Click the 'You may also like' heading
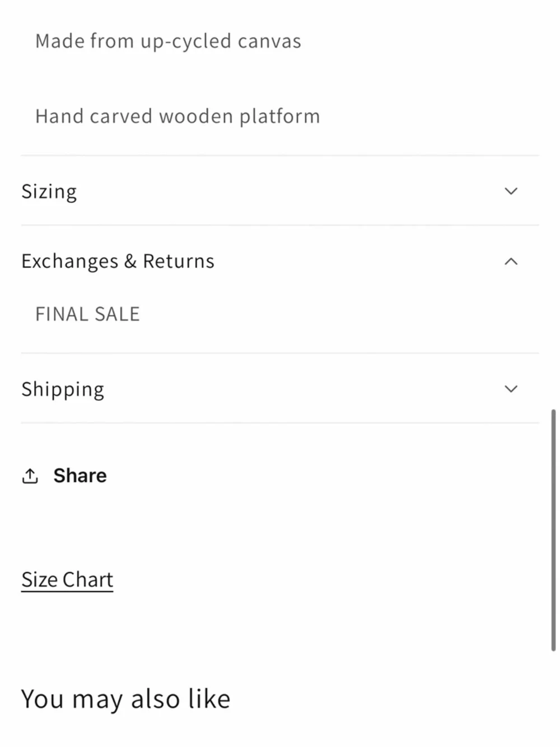Image resolution: width=560 pixels, height=747 pixels. 126,699
